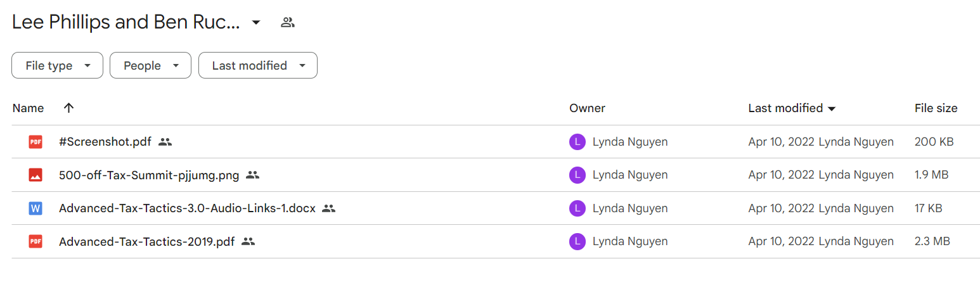Open the People filter dropdown

(150, 65)
